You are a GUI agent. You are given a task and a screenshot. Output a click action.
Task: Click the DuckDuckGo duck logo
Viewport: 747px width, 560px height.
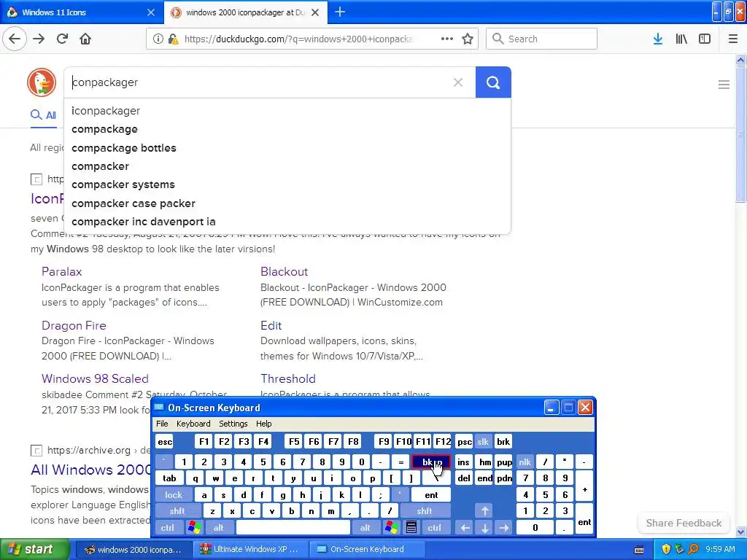[x=42, y=82]
